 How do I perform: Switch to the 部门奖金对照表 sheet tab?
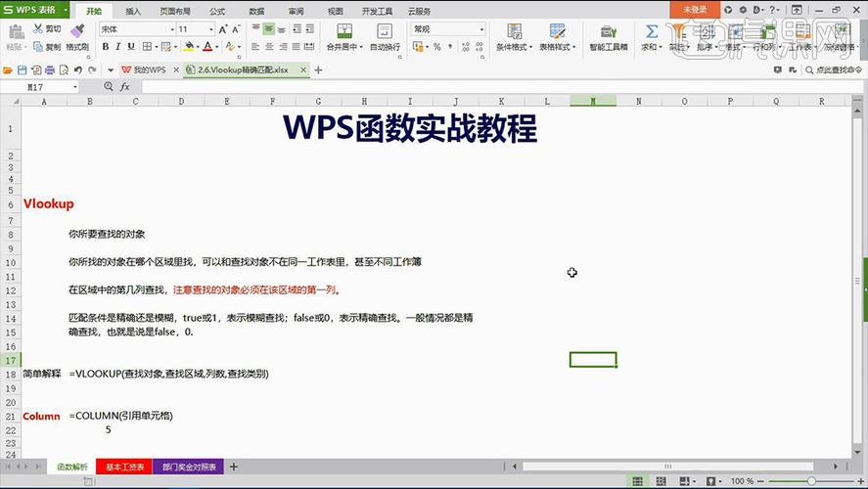189,467
